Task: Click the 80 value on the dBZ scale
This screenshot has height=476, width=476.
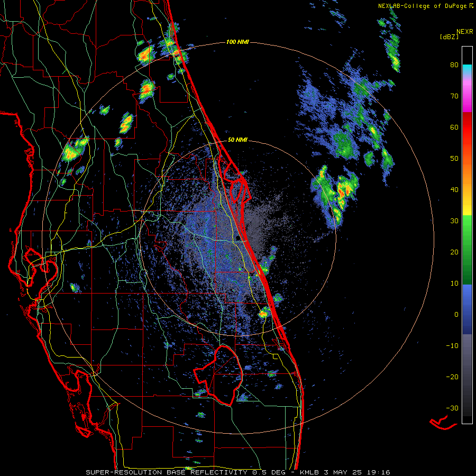Action: [x=454, y=65]
